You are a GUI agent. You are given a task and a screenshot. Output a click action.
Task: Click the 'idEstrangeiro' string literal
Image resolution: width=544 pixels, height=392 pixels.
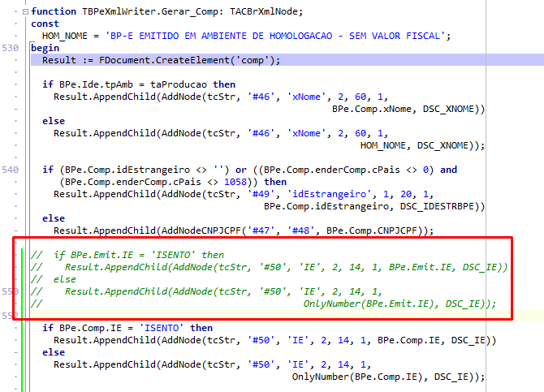pyautogui.click(x=330, y=194)
